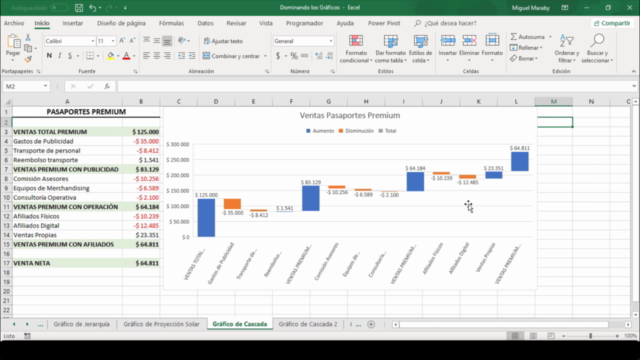The image size is (640, 360).
Task: Open the Power Pivot tab
Action: pos(384,23)
